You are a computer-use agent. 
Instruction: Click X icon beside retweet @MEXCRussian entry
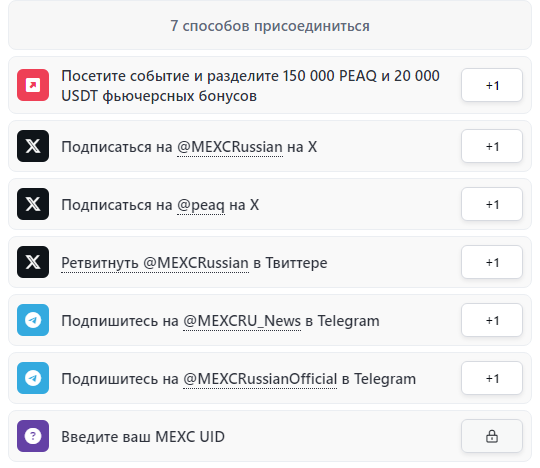tap(33, 262)
